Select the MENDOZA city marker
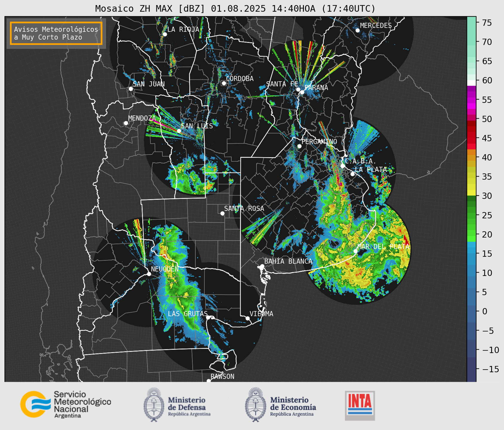The height and width of the screenshot is (430, 504). [x=126, y=123]
